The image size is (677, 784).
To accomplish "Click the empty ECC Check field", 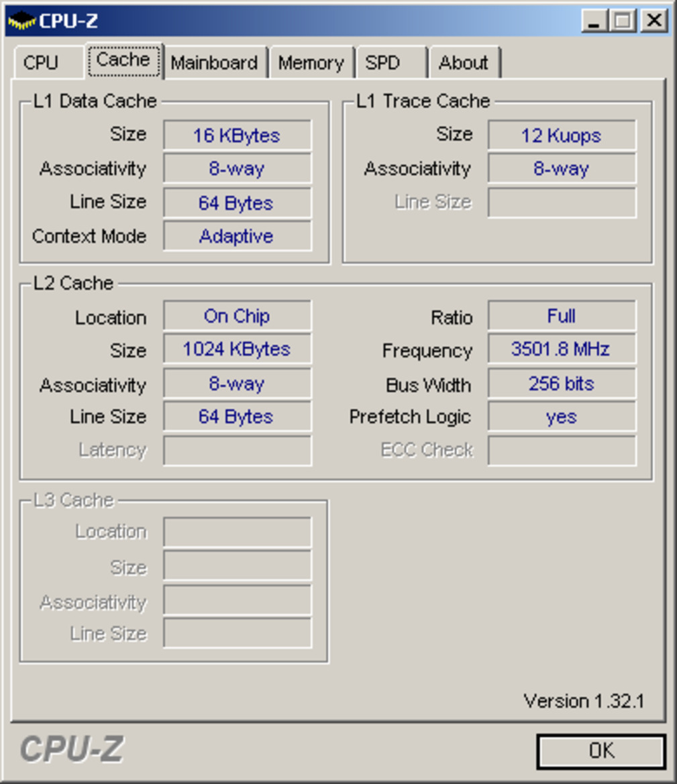I will 562,450.
